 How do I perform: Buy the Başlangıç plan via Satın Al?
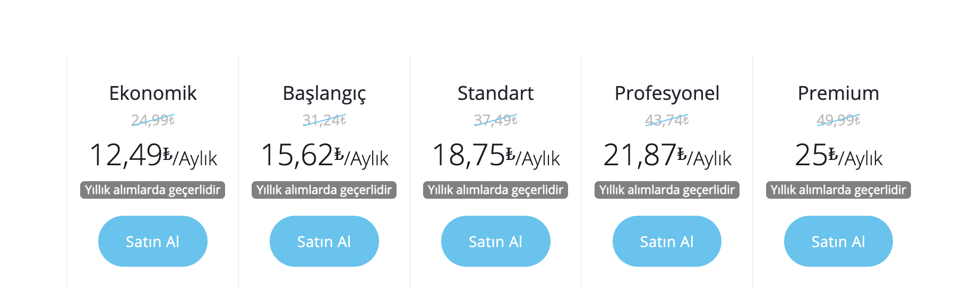tap(324, 241)
